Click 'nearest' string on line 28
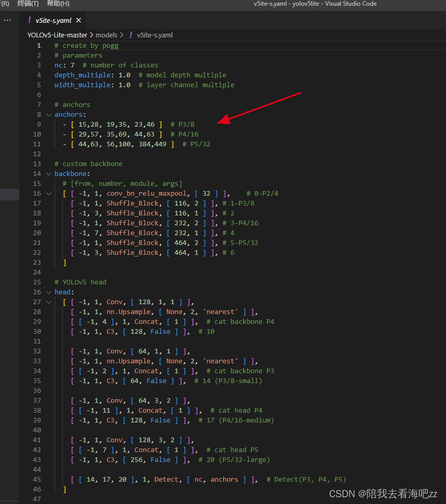 [x=221, y=312]
